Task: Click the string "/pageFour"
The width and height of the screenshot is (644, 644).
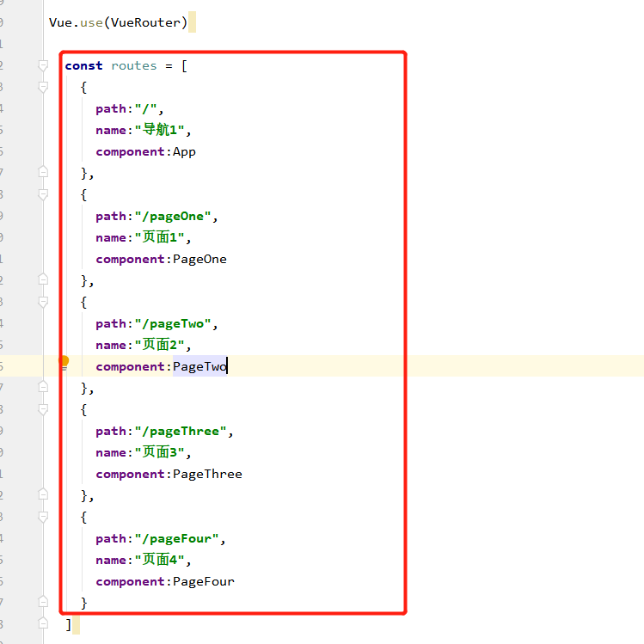Action: [x=176, y=539]
